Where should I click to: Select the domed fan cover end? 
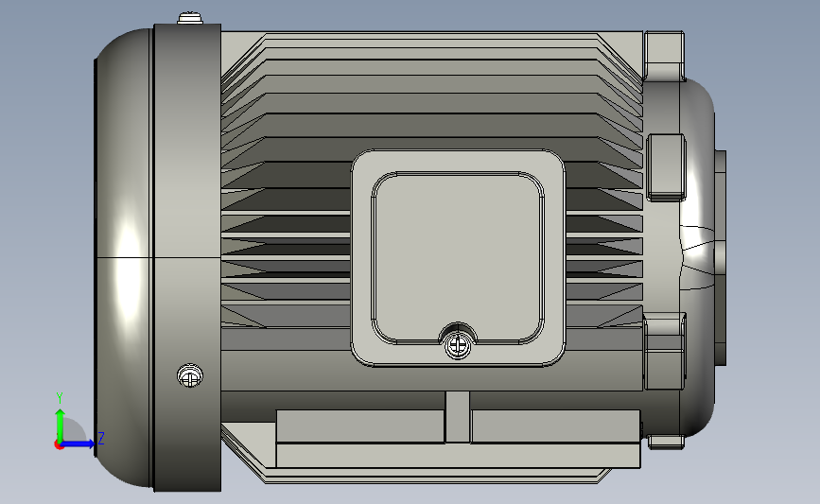pyautogui.click(x=123, y=257)
